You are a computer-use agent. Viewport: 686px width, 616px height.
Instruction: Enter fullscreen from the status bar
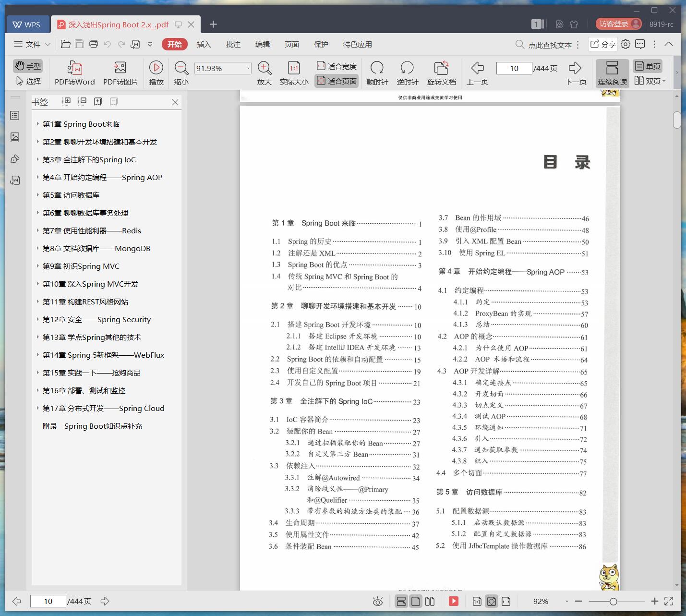tap(668, 601)
